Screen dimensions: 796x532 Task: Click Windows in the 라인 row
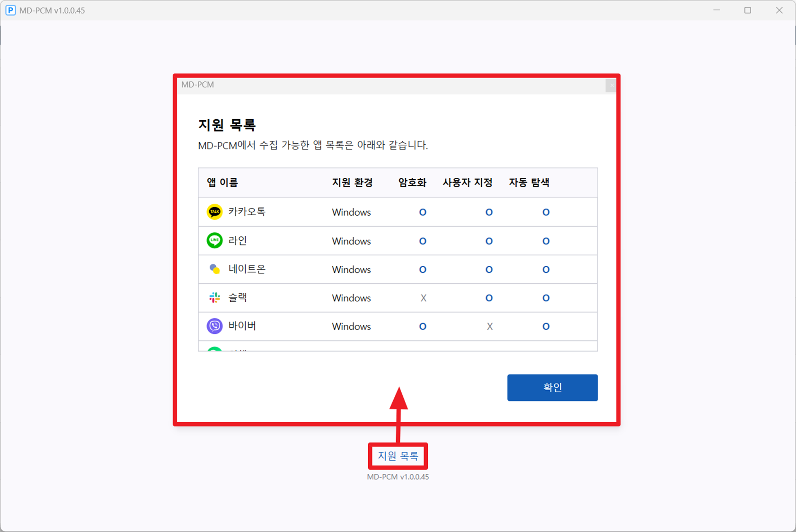tap(351, 241)
